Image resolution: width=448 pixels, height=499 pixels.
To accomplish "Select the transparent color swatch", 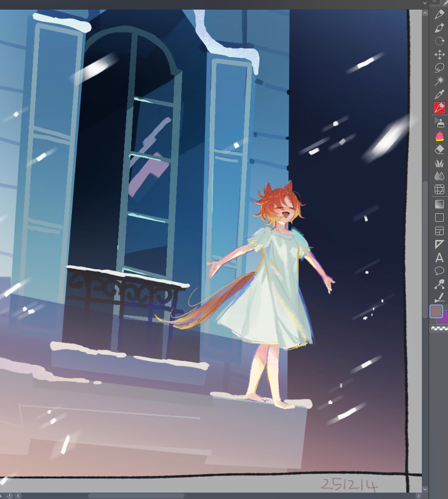I will (x=439, y=329).
